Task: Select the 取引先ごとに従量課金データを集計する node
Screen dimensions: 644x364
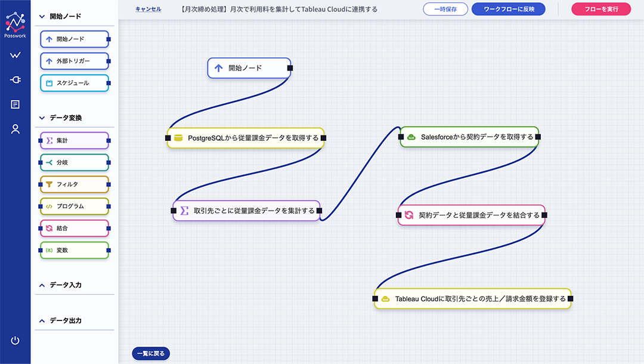Action: pyautogui.click(x=246, y=211)
